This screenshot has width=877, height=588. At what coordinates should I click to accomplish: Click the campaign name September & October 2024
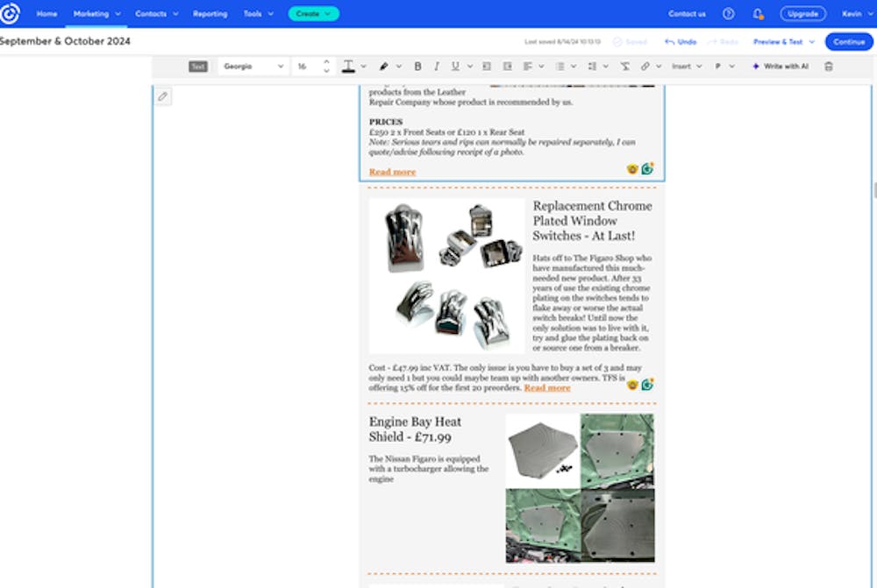point(65,41)
